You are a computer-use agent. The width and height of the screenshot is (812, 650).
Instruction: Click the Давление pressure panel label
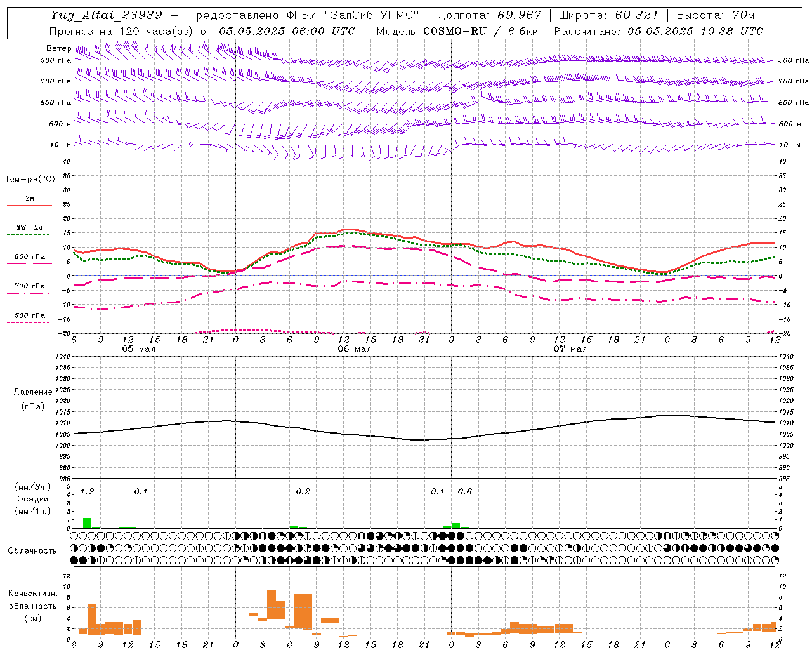click(x=33, y=392)
